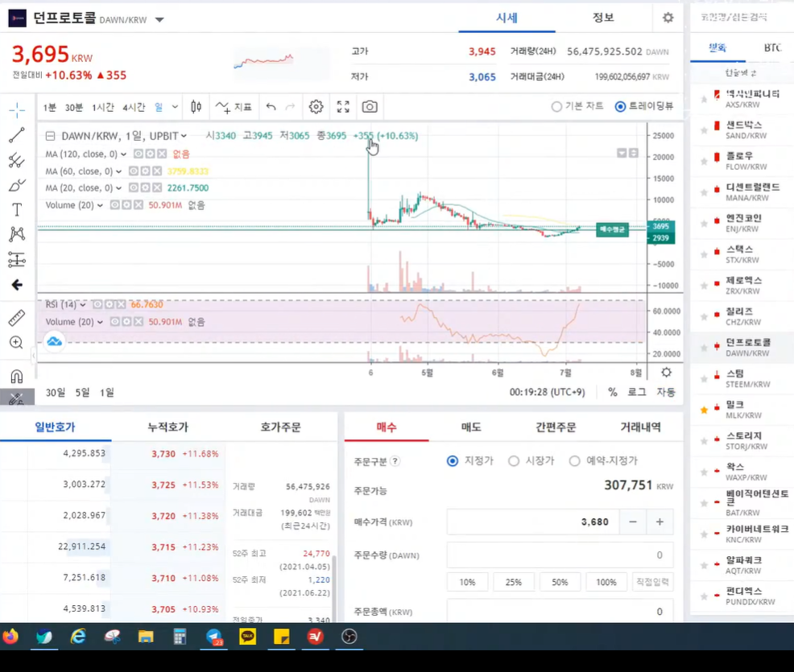The height and width of the screenshot is (672, 794).
Task: Click the back arrow in drawing toolbar
Action: (x=17, y=285)
